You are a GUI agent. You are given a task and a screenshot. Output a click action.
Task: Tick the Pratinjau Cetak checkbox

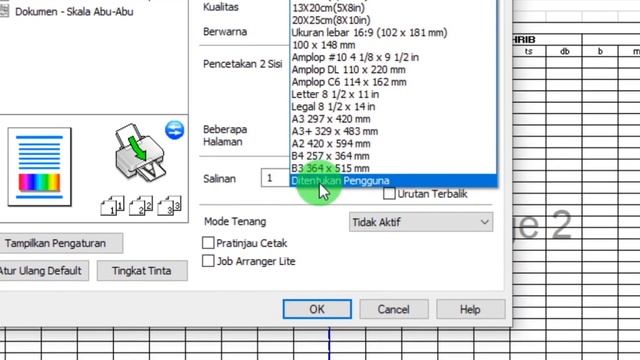pyautogui.click(x=208, y=243)
